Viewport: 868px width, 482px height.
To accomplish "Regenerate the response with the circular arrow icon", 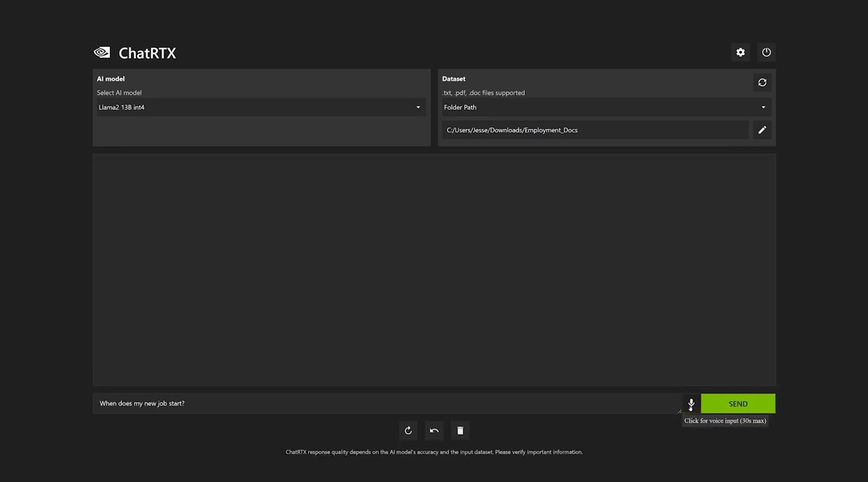I will point(408,430).
